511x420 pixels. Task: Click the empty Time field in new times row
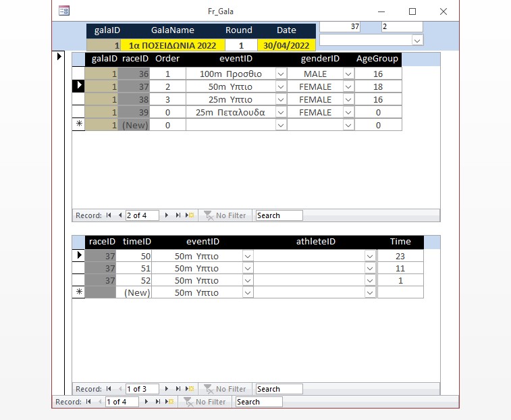pyautogui.click(x=400, y=292)
